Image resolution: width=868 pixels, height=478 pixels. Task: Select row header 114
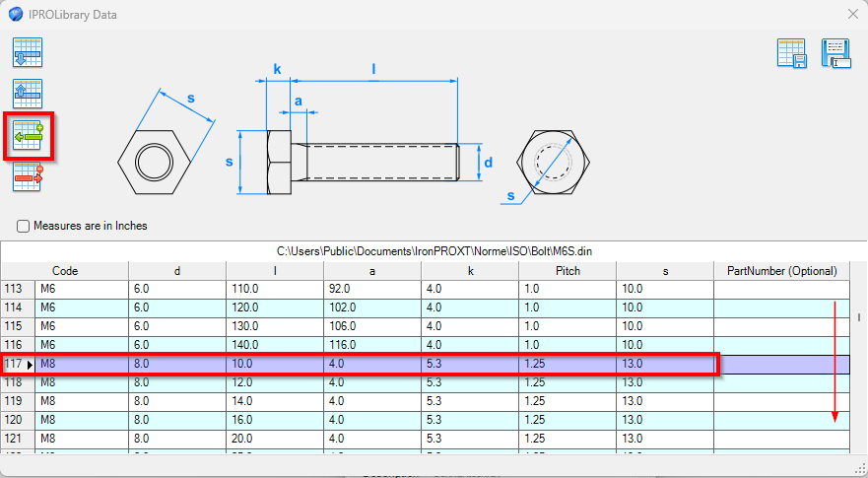(x=18, y=307)
